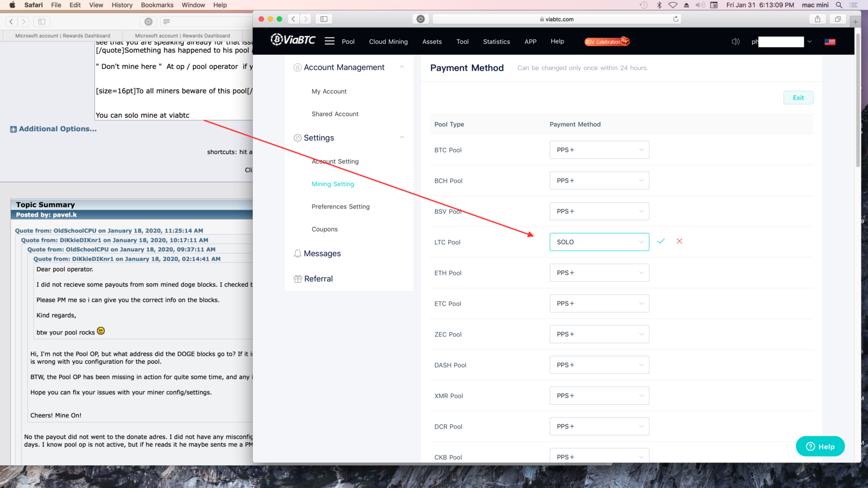Image resolution: width=868 pixels, height=488 pixels.
Task: Open Coupons in sidebar
Action: 324,229
